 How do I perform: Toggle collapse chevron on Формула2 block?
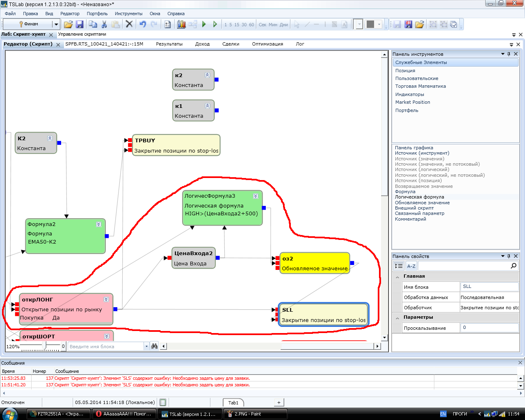click(99, 224)
